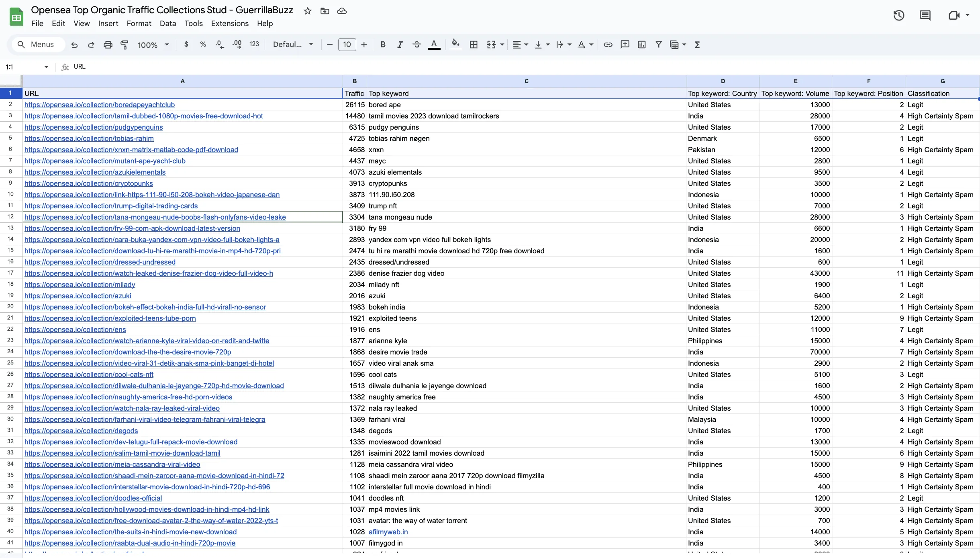The image size is (980, 558).
Task: Open the Data menu
Action: coord(167,23)
